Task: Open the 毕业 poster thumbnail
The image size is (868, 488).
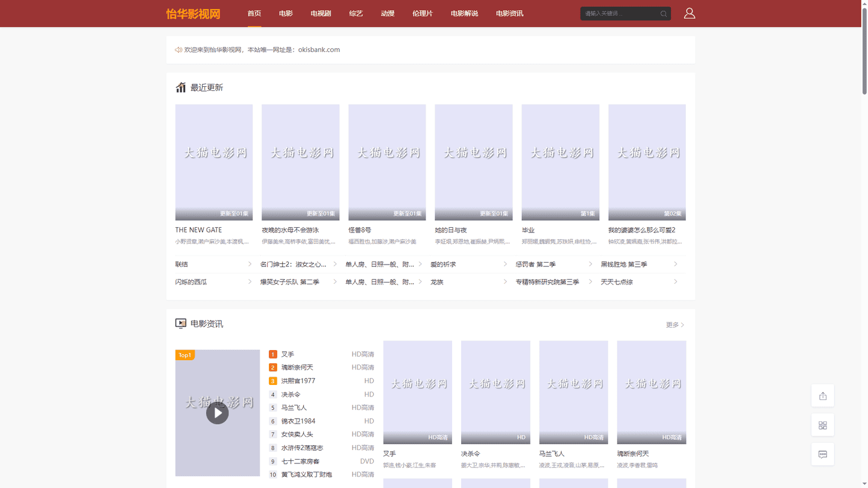Action: pos(561,162)
